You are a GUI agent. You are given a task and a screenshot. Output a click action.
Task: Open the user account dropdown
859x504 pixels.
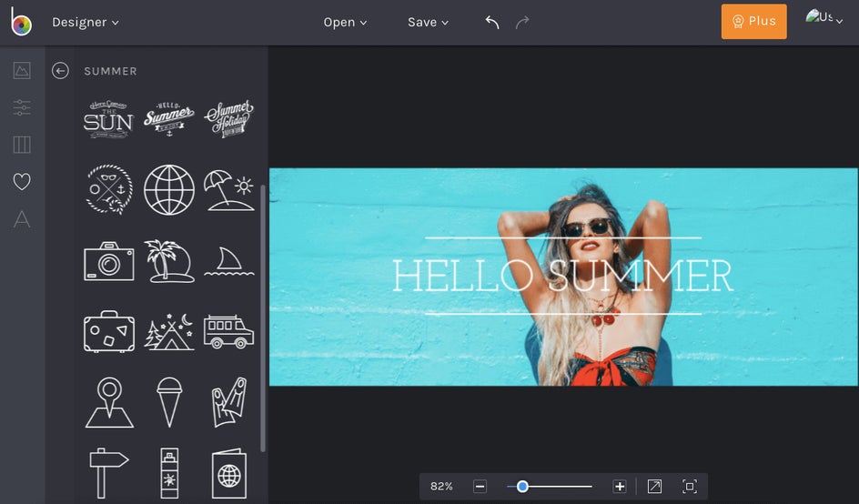[x=824, y=17]
